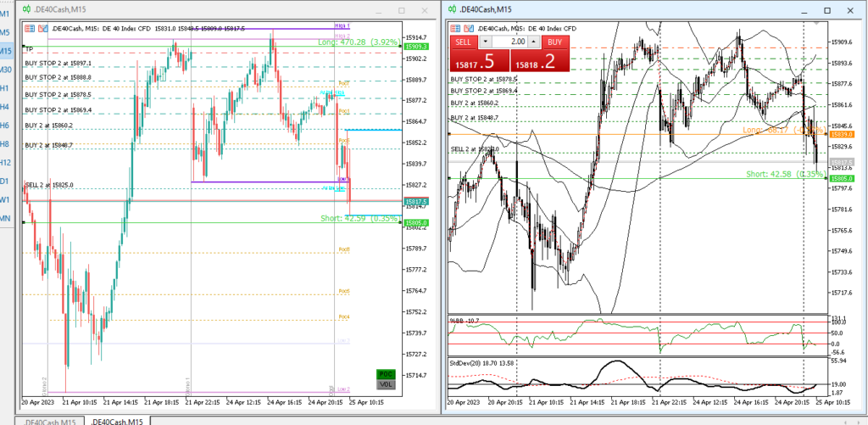The width and height of the screenshot is (868, 425).
Task: Toggle the green POC indicator button
Action: point(386,374)
